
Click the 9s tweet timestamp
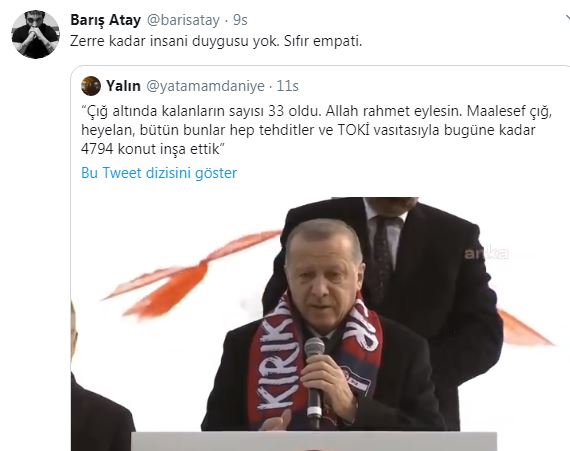pos(240,20)
